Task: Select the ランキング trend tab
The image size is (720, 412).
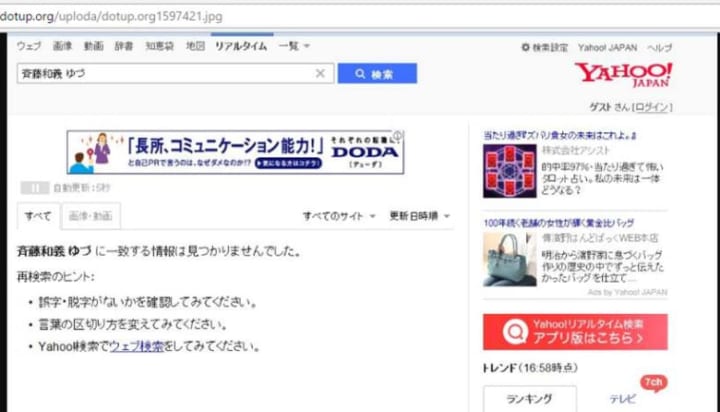Action: [x=529, y=398]
